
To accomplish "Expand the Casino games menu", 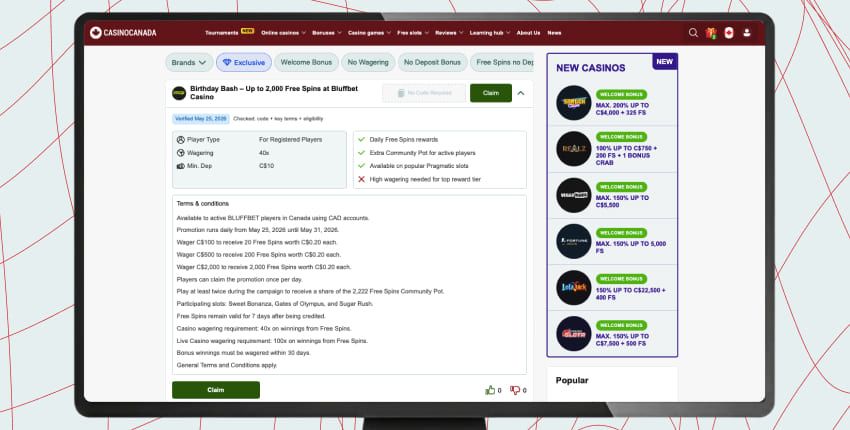I will click(x=369, y=33).
